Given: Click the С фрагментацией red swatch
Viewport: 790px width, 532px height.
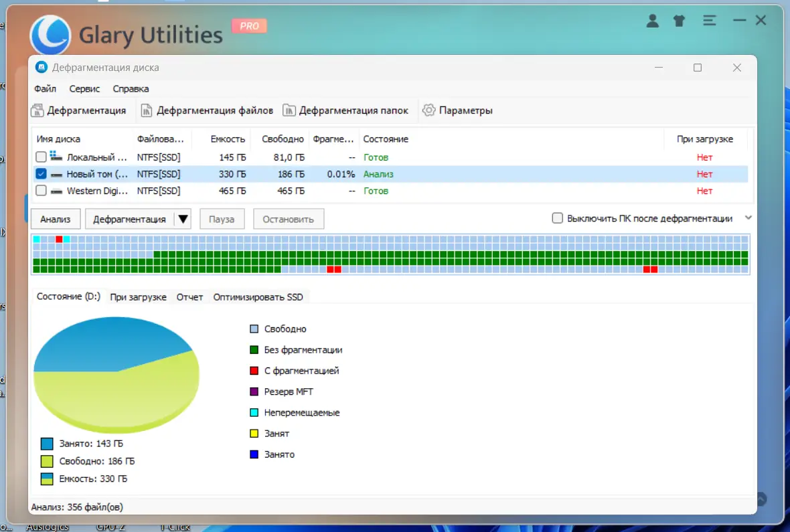Looking at the screenshot, I should click(254, 371).
